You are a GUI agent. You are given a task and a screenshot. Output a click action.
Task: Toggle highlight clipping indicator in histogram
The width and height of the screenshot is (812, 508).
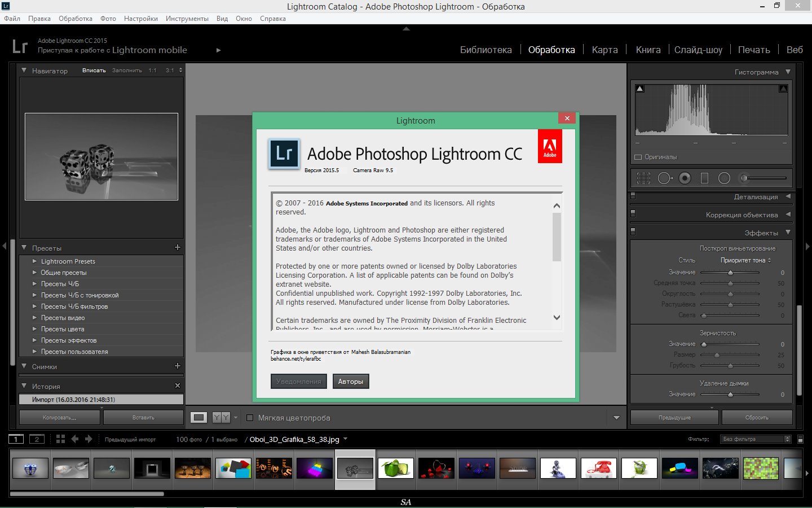[x=783, y=89]
